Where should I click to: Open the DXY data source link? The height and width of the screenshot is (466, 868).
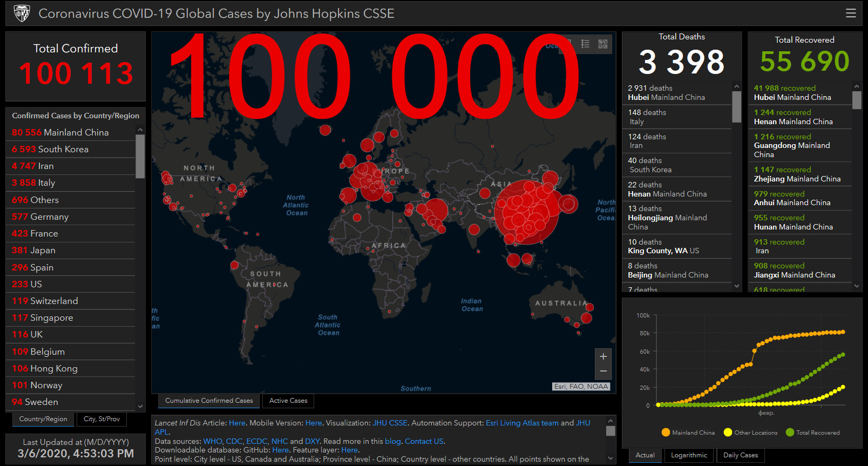[312, 442]
